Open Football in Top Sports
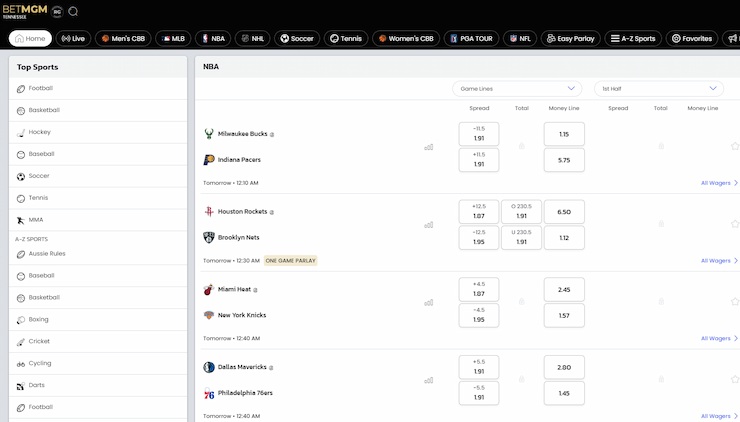The width and height of the screenshot is (740, 422). (98, 88)
